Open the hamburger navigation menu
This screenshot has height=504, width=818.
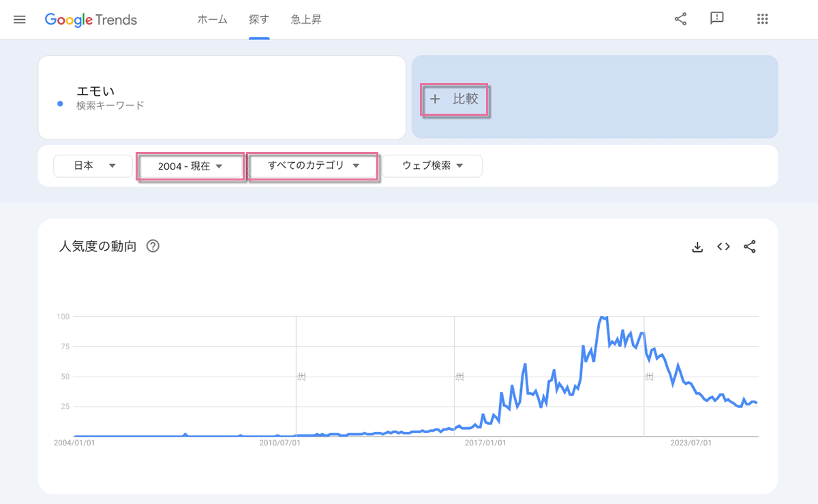pyautogui.click(x=19, y=19)
